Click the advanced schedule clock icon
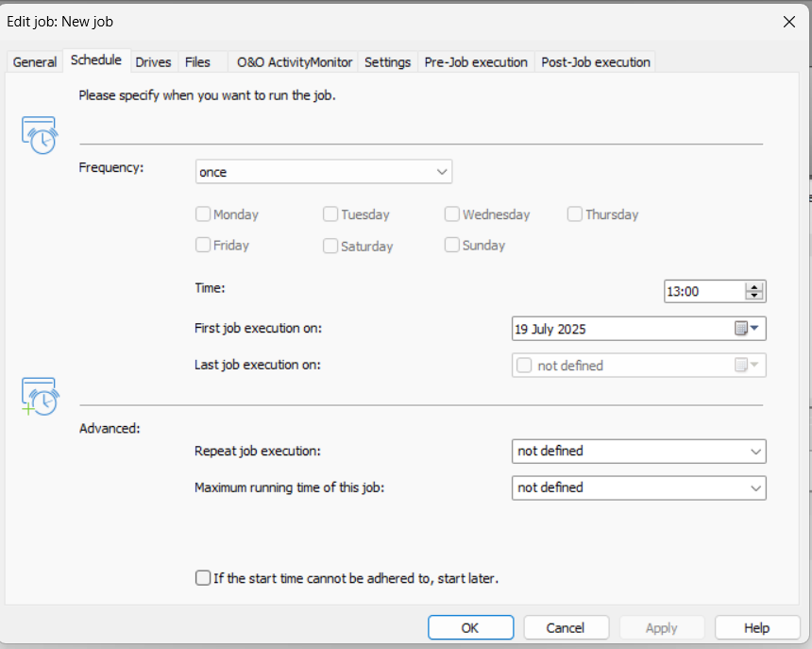The width and height of the screenshot is (812, 649). pyautogui.click(x=39, y=395)
